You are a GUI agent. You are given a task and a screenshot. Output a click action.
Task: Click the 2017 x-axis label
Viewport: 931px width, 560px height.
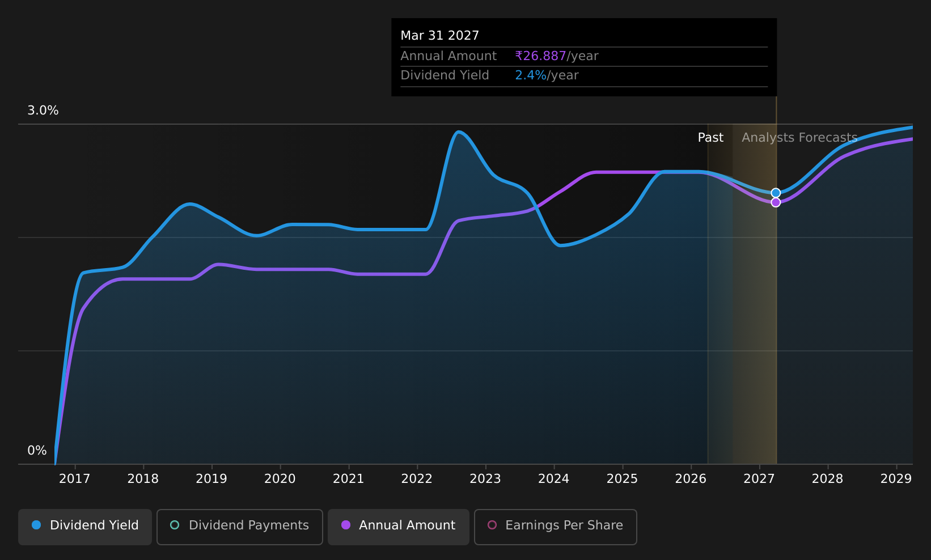tap(75, 479)
